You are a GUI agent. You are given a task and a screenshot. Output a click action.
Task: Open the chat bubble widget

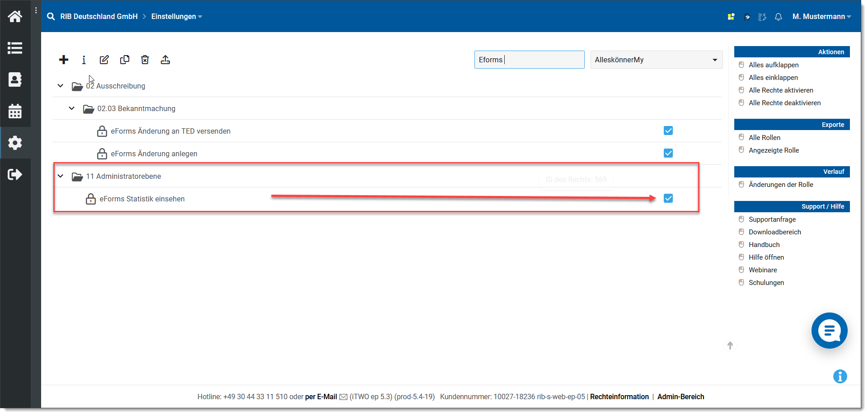[x=830, y=331]
